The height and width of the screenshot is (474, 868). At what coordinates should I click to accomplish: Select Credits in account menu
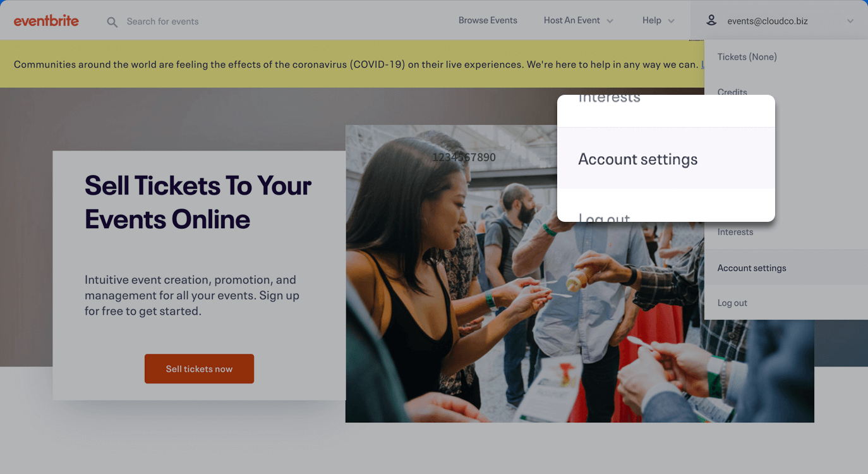pos(732,92)
